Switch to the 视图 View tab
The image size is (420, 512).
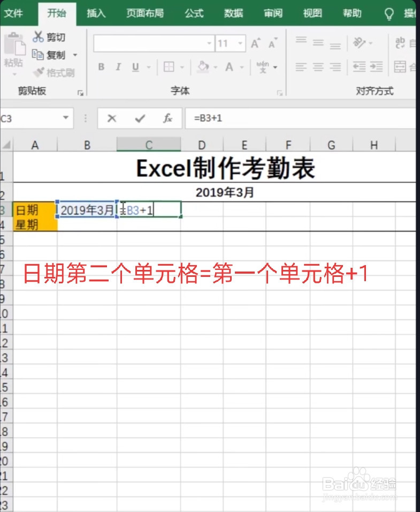(312, 13)
